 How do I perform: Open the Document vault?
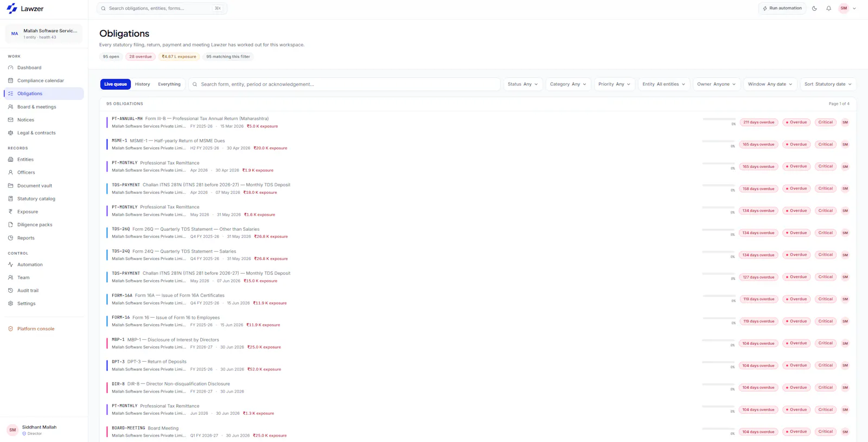(x=44, y=186)
